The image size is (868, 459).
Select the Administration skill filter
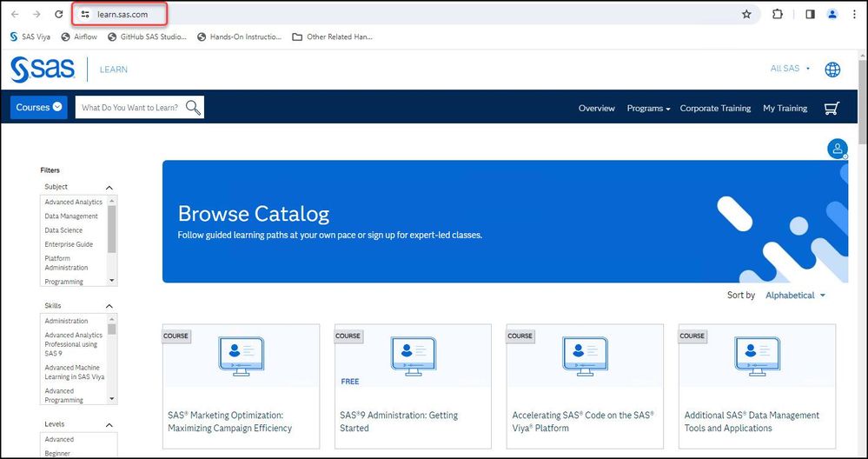(x=67, y=321)
